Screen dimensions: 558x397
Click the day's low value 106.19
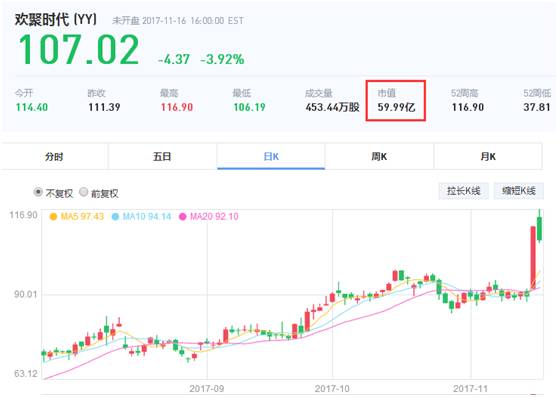coord(249,107)
